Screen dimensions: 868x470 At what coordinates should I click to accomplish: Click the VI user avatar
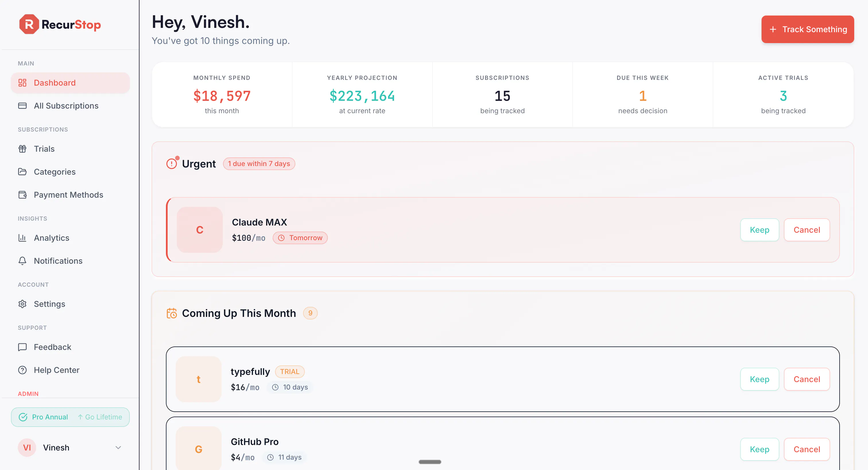pos(27,447)
